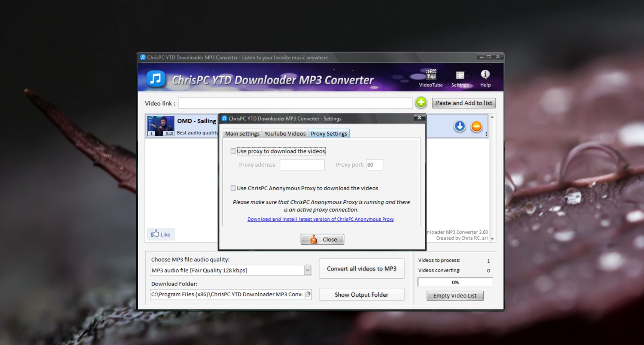Click the 0% conversion progress bar
Screen dimensions: 644x345
click(x=455, y=282)
